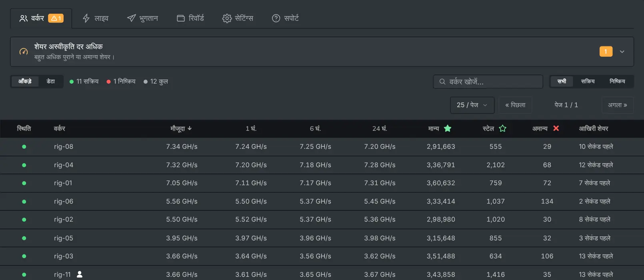
Task: Open the सपोर्ट tab
Action: [x=286, y=18]
